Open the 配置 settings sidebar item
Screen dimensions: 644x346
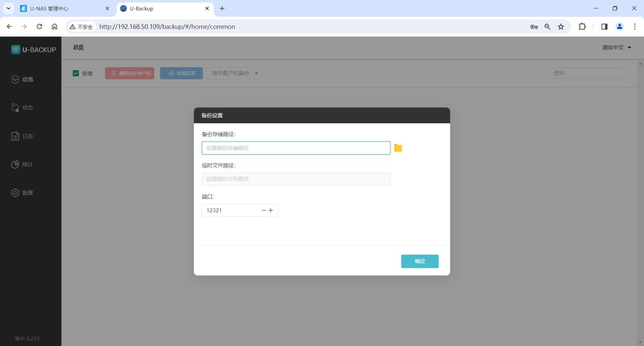click(23, 193)
